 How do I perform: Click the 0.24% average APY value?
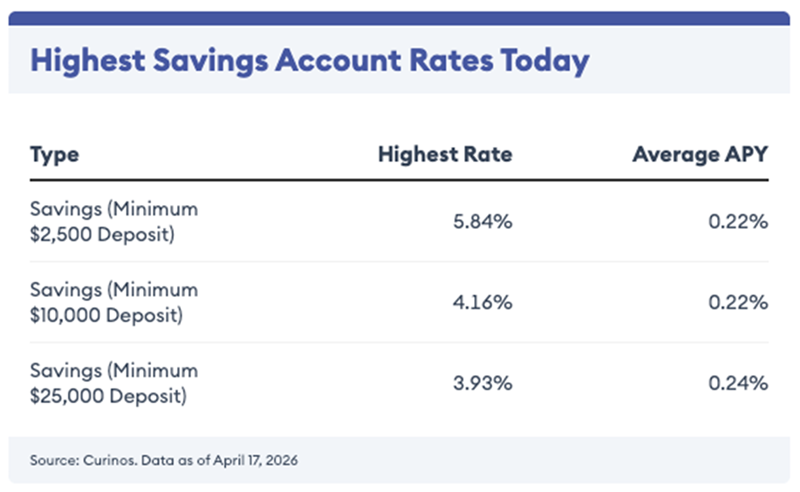pyautogui.click(x=740, y=383)
